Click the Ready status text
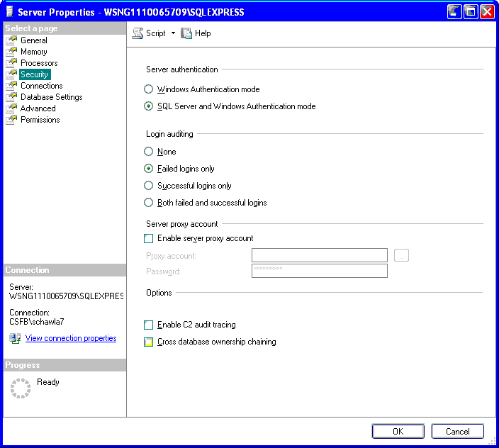This screenshot has height=448, width=499. 48,382
